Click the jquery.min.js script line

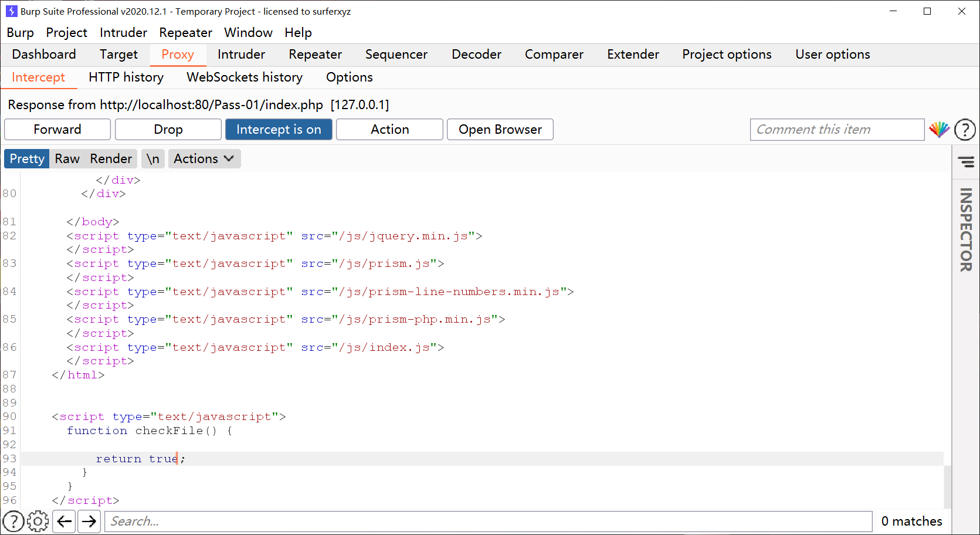274,236
